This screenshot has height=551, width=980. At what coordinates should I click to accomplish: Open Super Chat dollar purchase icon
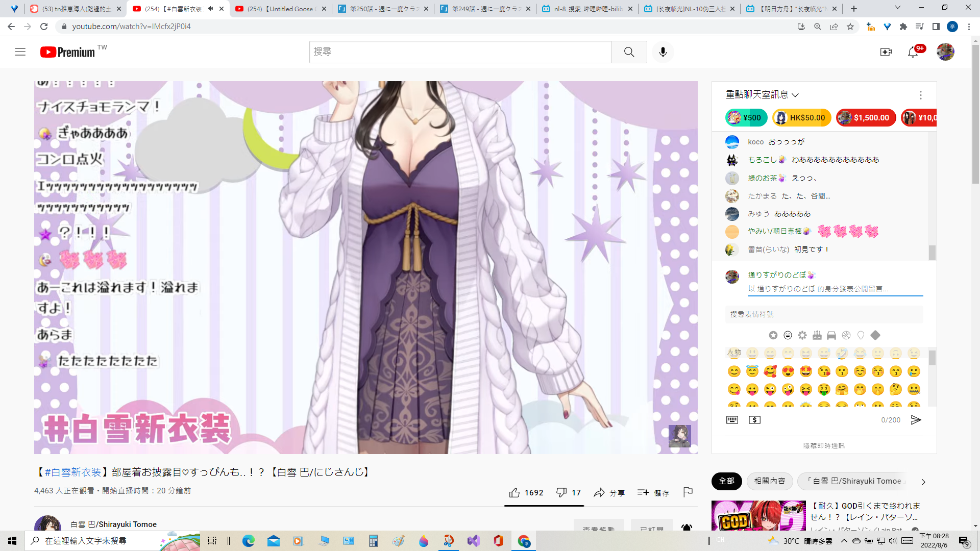coord(754,420)
